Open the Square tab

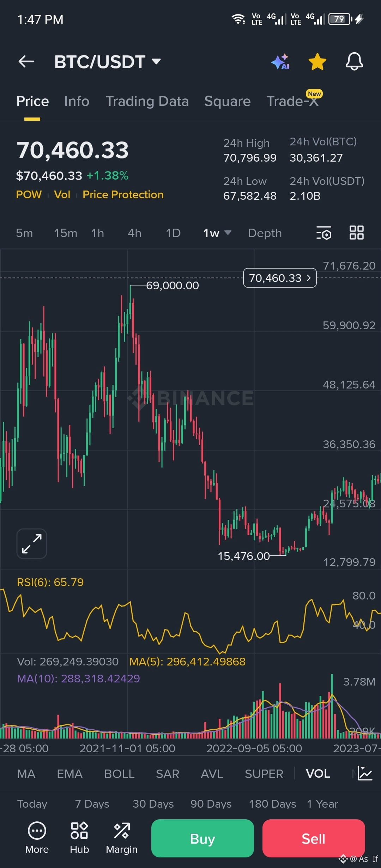click(228, 101)
